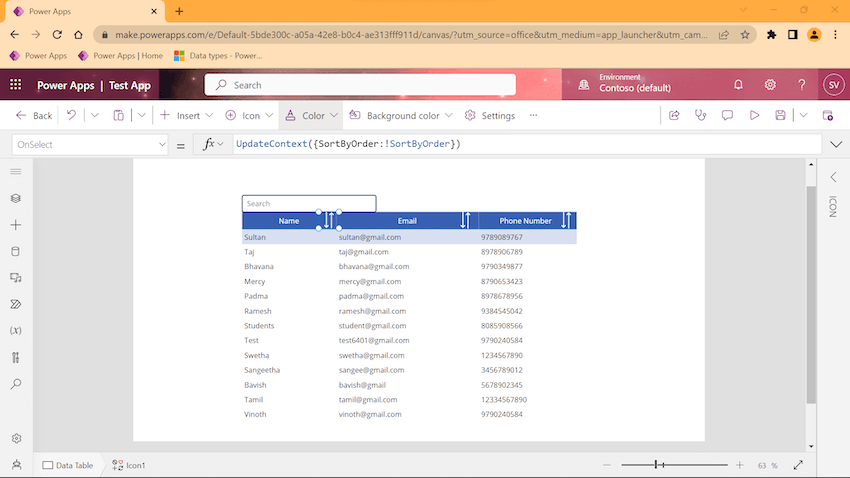Click the canvas vertical scrollbar

[811, 294]
